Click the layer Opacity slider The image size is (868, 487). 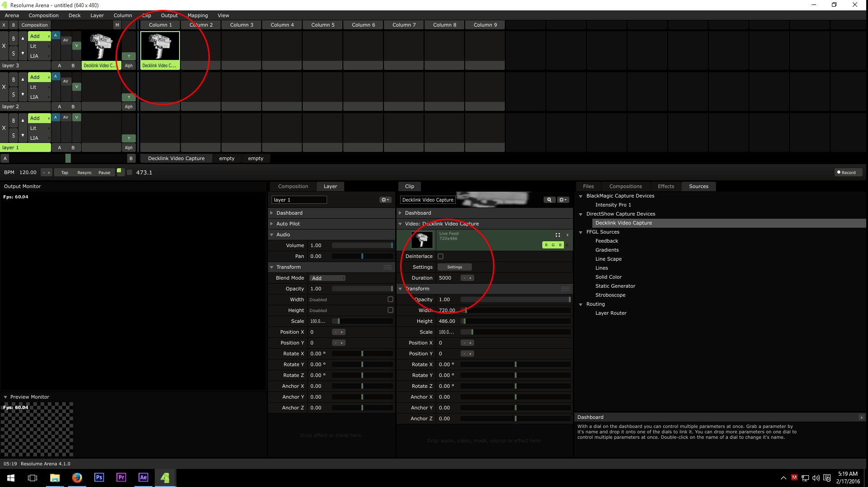pyautogui.click(x=362, y=289)
